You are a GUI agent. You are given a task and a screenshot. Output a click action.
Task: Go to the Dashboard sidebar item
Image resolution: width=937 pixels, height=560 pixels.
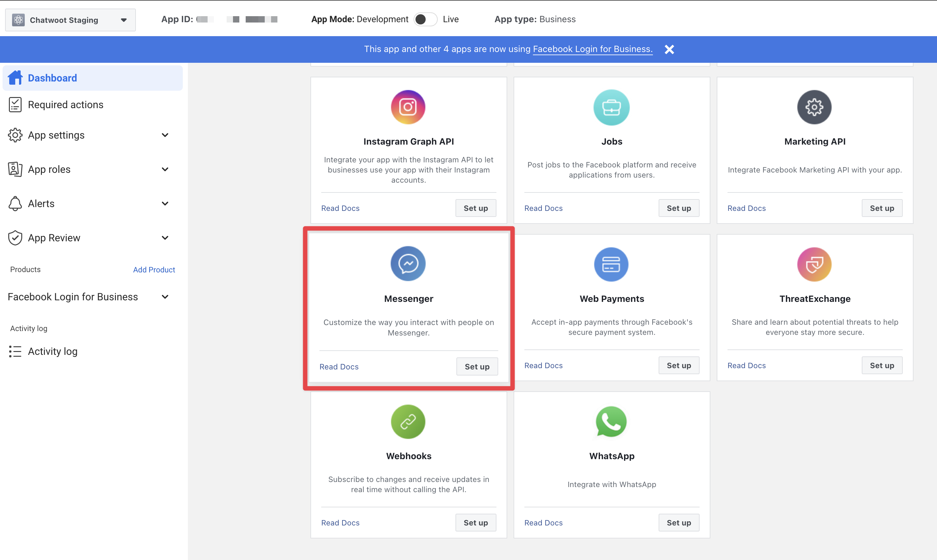coord(52,78)
